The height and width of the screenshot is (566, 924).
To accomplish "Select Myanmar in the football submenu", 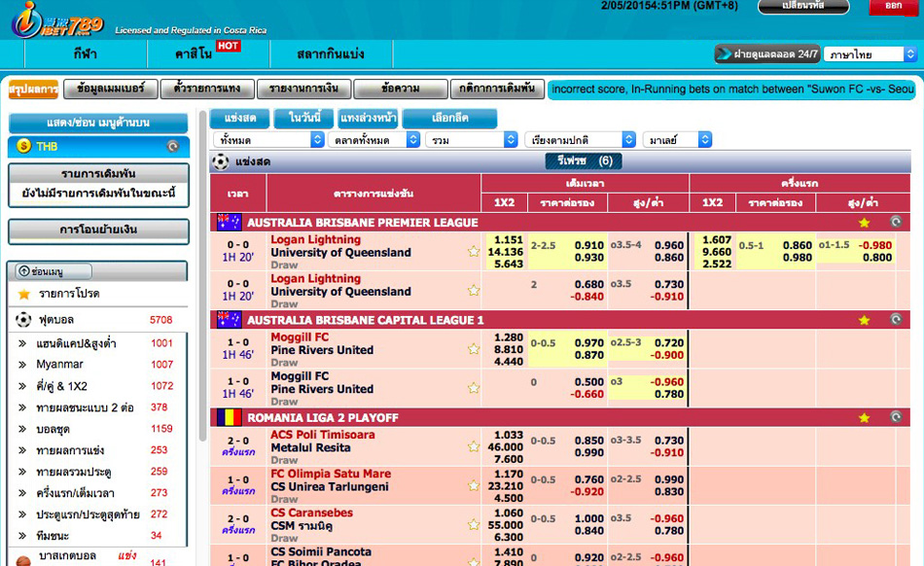I will (x=60, y=365).
